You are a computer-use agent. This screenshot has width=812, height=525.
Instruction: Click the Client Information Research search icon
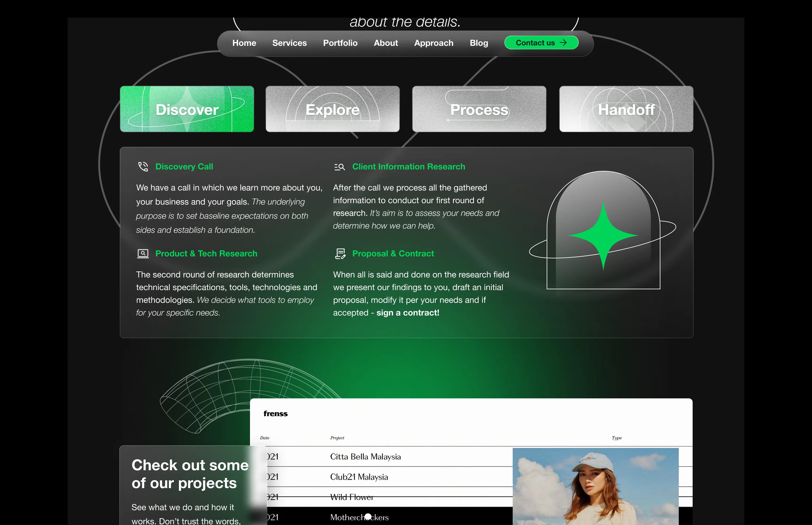point(339,167)
